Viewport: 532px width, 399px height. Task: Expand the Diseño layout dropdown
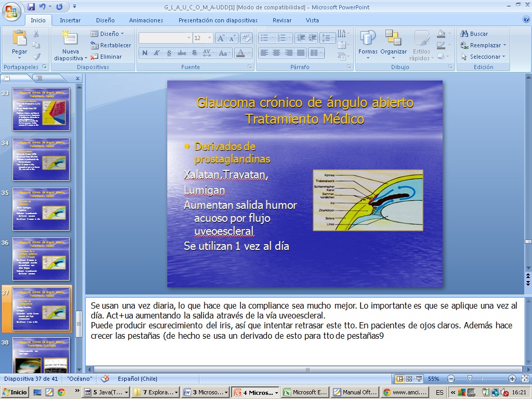tap(108, 34)
